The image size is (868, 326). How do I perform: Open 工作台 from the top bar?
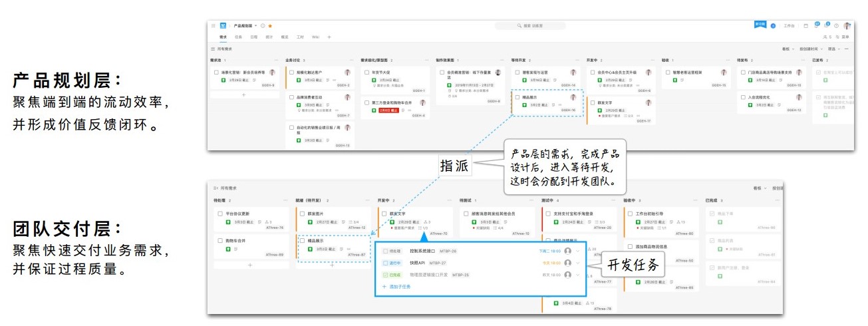click(789, 26)
